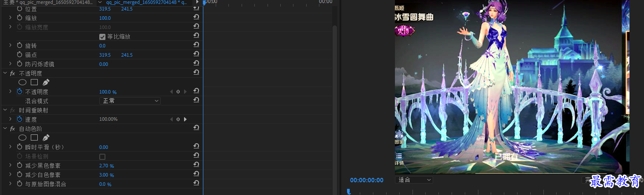The height and width of the screenshot is (195, 644).
Task: Edit the 缩放 value 100.0
Action: pyautogui.click(x=105, y=18)
